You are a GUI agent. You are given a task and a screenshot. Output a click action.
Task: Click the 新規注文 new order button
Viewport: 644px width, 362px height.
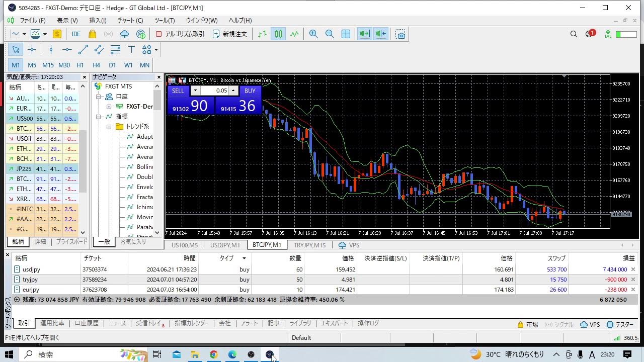(x=230, y=34)
